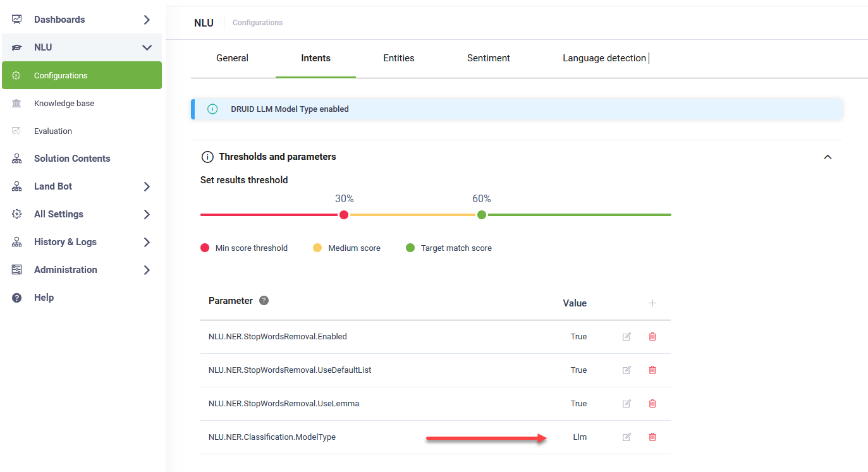868x472 pixels.
Task: Edit the StopWordsRemoval.Enabled parameter
Action: tap(627, 337)
